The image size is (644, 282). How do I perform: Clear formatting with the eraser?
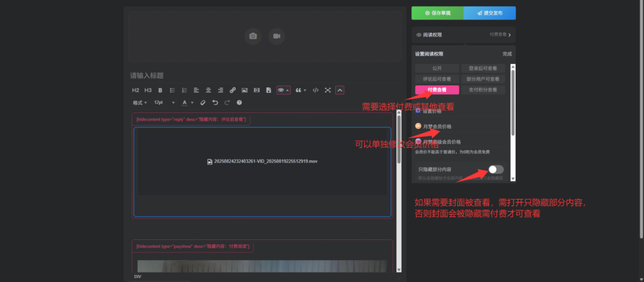(203, 102)
